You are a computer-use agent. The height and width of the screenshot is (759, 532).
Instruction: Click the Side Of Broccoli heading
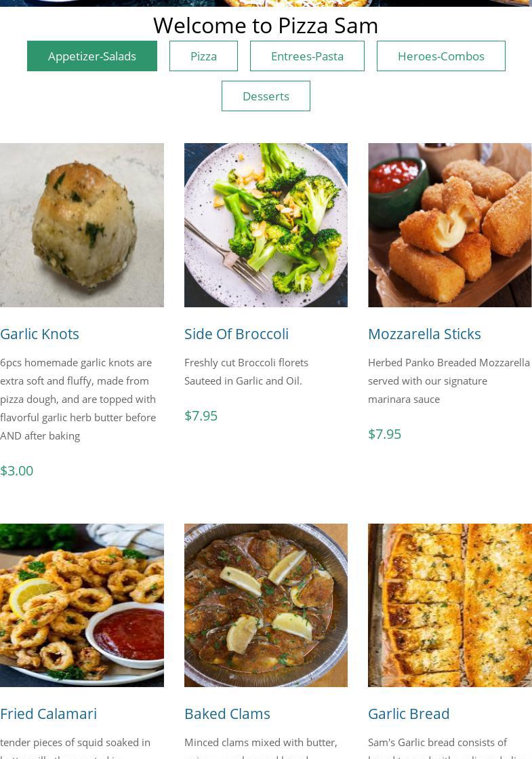tap(237, 334)
